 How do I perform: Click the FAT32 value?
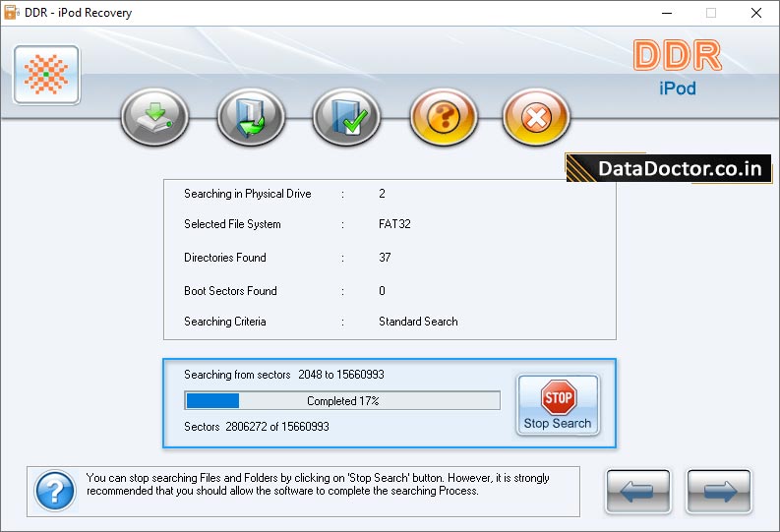pos(395,224)
